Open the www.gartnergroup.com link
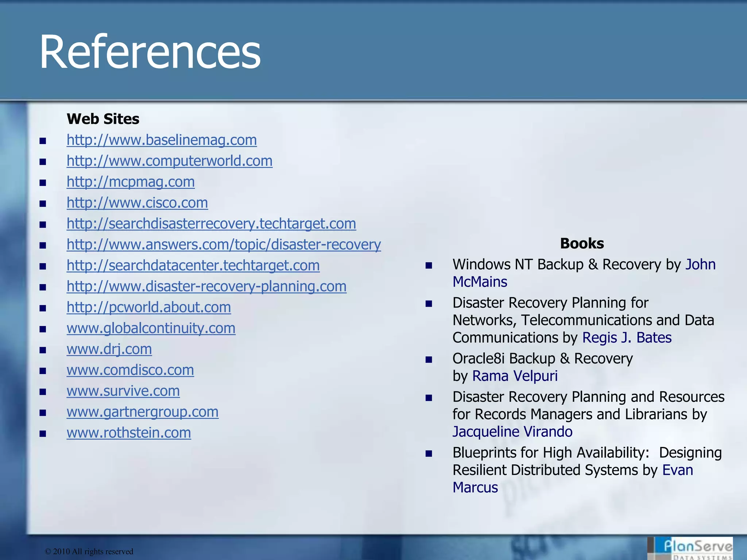Viewport: 747px width, 560px height. [142, 412]
